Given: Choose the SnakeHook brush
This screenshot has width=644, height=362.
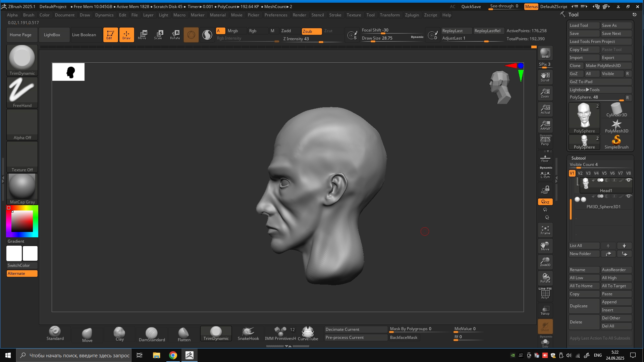Looking at the screenshot, I should click(248, 334).
